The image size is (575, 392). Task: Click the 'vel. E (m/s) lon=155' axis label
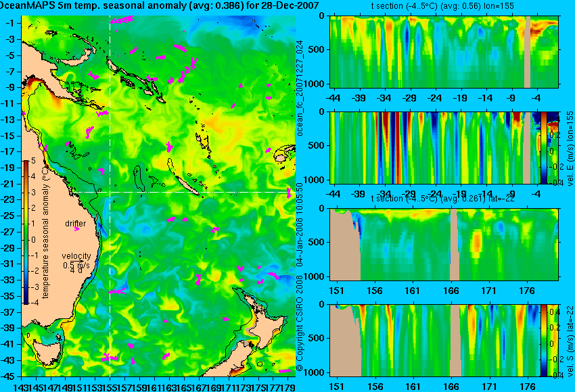(570, 147)
